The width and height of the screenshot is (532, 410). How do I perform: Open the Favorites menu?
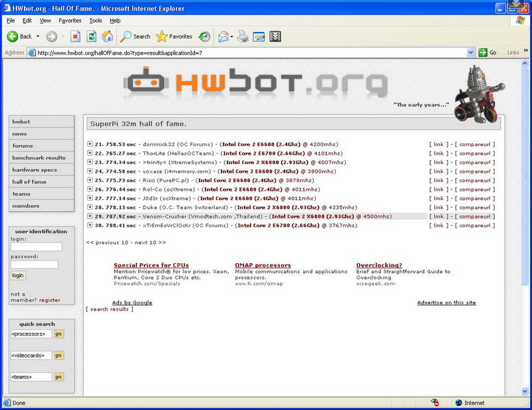70,21
